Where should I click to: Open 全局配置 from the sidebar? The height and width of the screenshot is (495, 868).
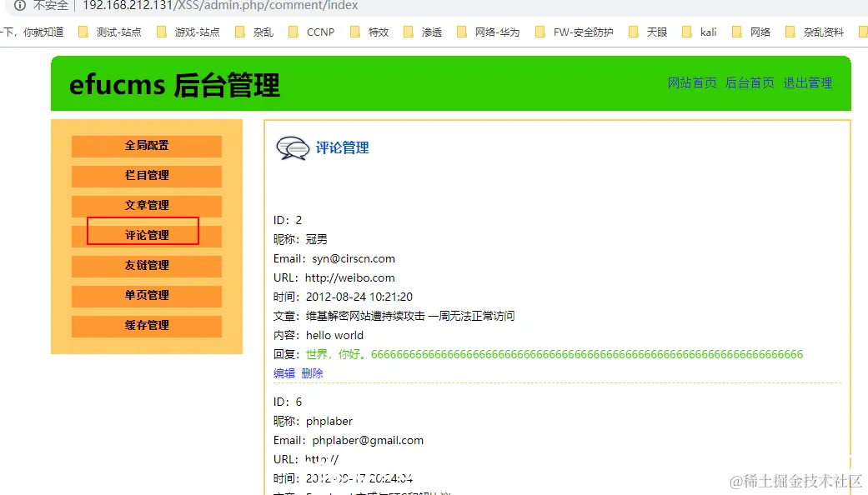click(x=146, y=146)
